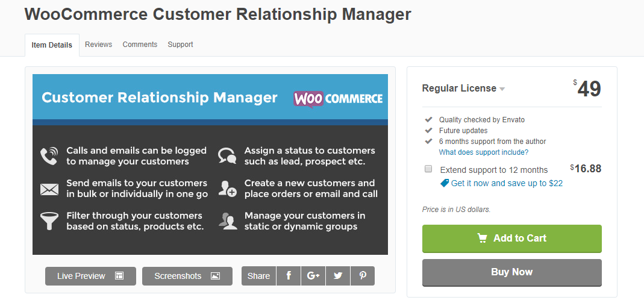Click the Screenshots image icon

click(215, 276)
